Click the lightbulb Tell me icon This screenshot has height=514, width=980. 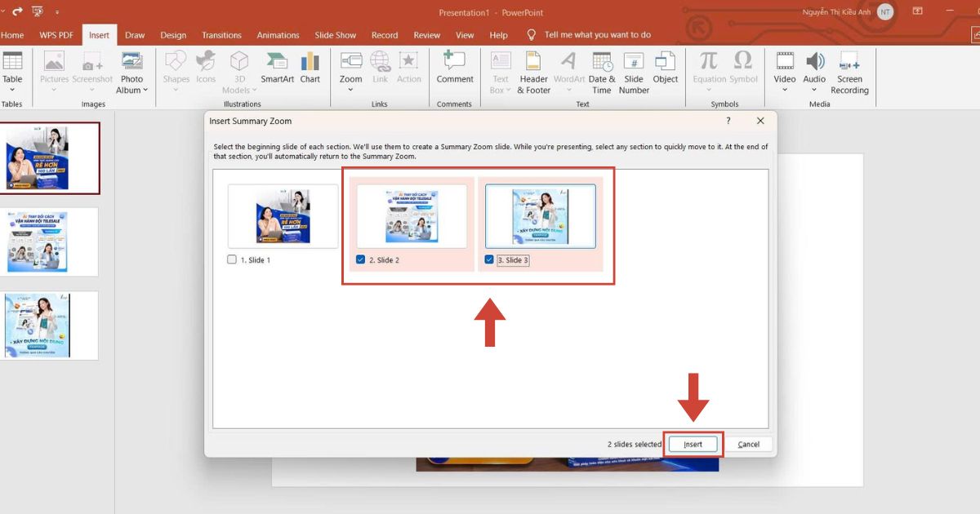[x=532, y=35]
